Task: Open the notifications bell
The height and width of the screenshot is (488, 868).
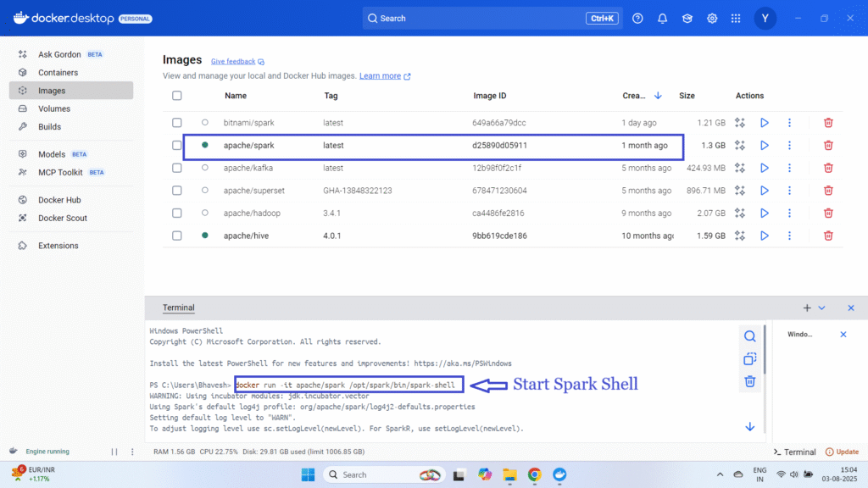Action: (662, 19)
